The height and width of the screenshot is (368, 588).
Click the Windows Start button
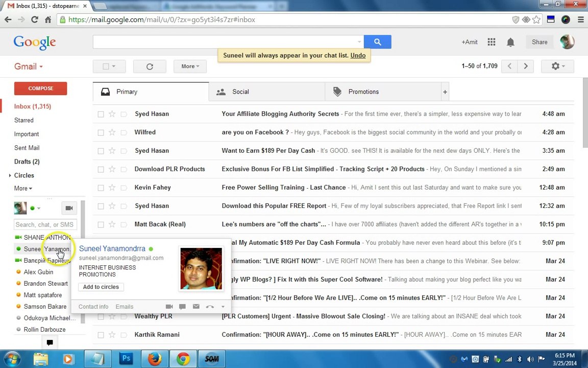[12, 359]
